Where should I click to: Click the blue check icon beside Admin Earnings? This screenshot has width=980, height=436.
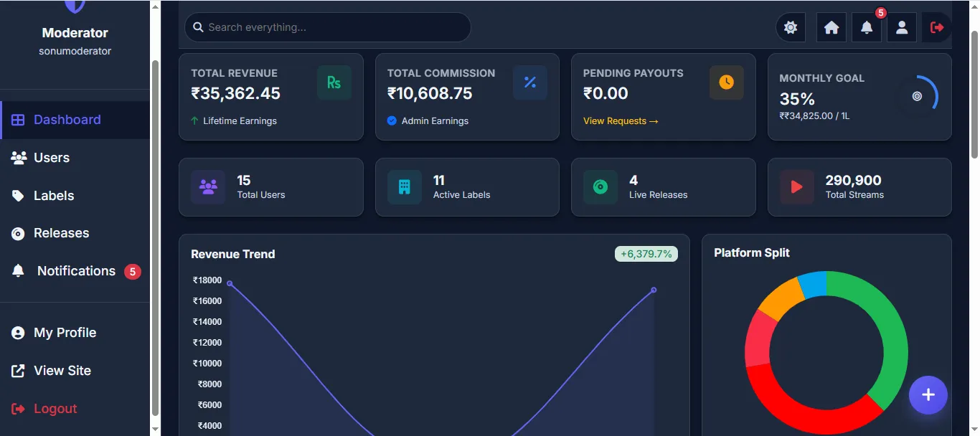point(392,120)
